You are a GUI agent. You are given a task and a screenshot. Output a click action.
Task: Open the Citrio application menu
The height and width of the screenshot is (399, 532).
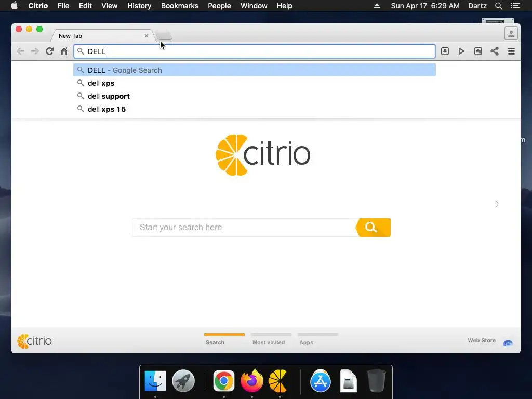[x=38, y=6]
